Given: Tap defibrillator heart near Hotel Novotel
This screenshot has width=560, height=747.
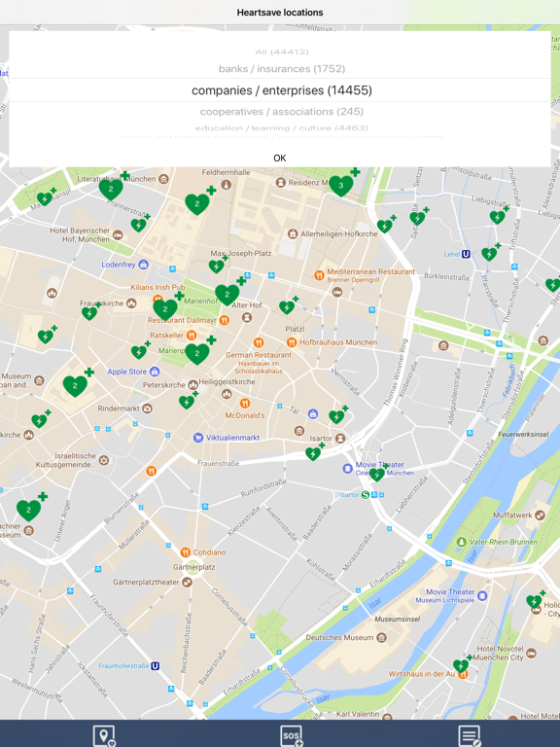Looking at the screenshot, I should pyautogui.click(x=461, y=666).
